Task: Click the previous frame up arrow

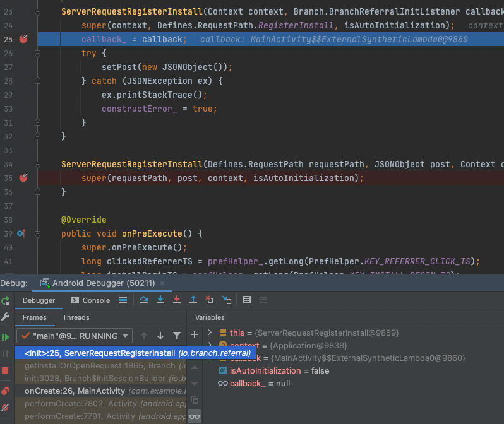Action: point(144,336)
